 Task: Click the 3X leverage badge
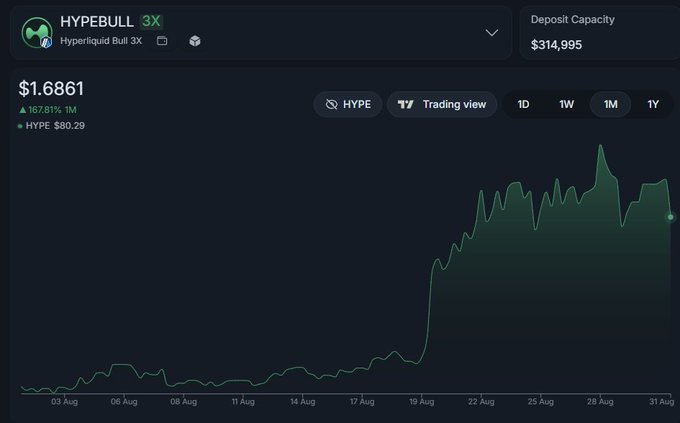pos(151,21)
